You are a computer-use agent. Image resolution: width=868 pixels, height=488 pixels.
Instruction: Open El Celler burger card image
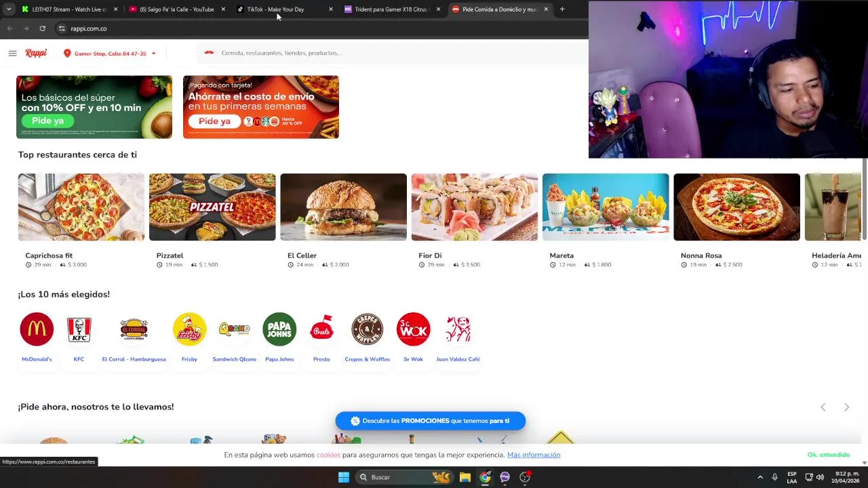pos(343,207)
